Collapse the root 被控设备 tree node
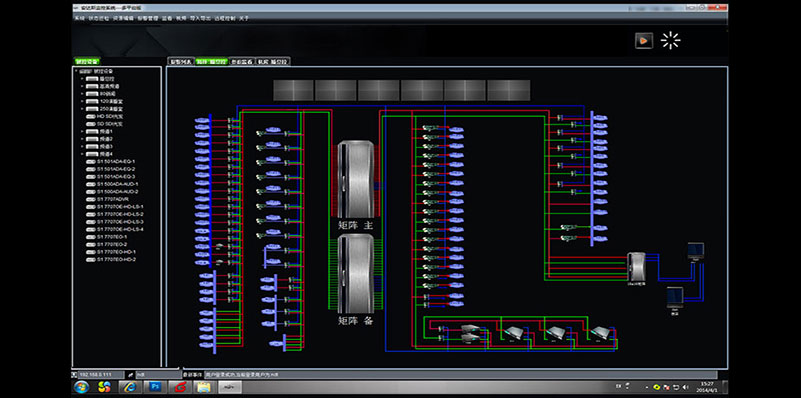The height and width of the screenshot is (398, 801). point(76,71)
